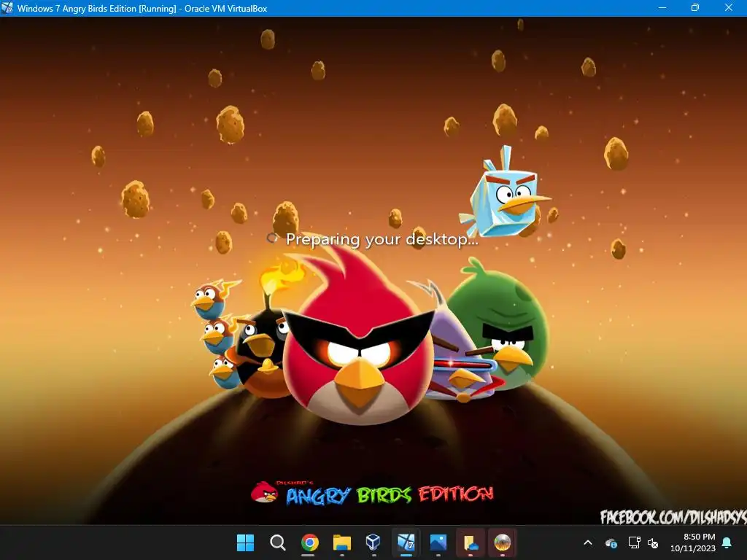Open taskbar Search magnifier
747x560 pixels.
[277, 542]
